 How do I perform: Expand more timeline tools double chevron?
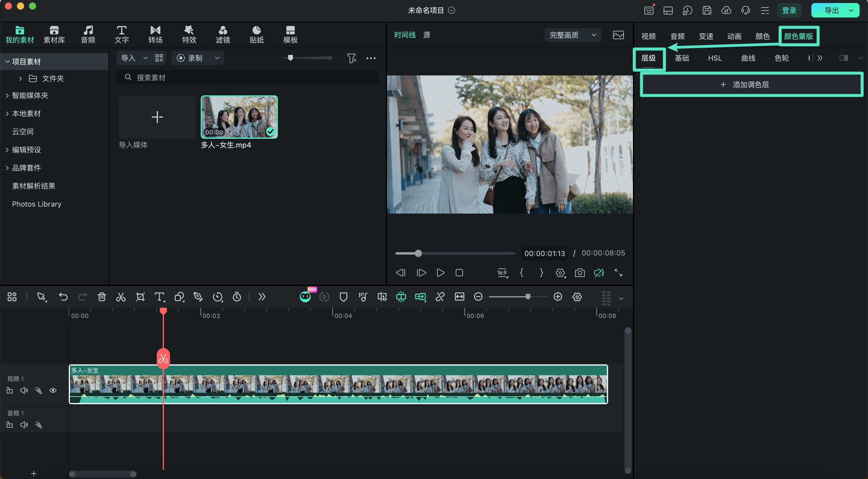coord(262,297)
